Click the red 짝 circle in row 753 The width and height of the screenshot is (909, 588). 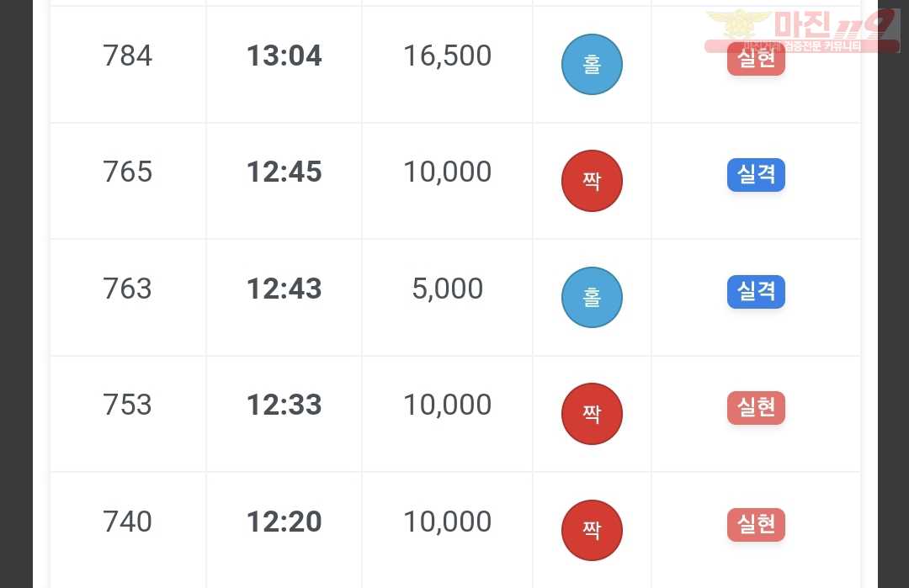click(592, 414)
